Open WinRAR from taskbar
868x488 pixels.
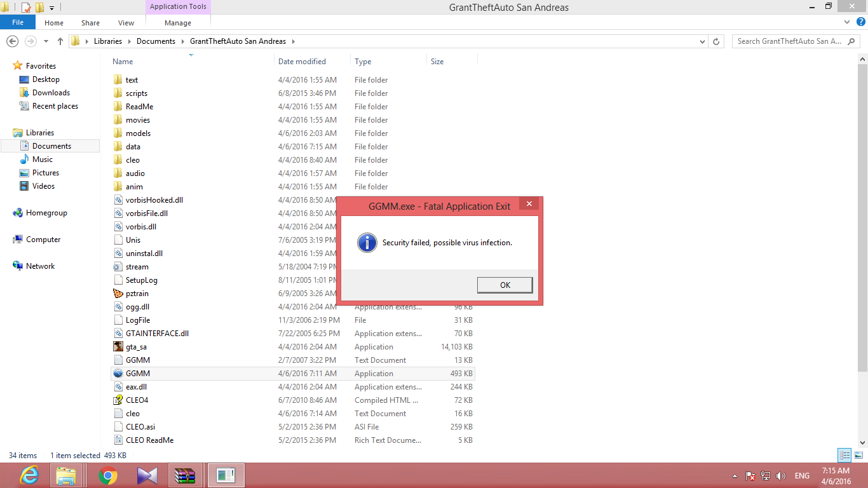click(x=186, y=475)
